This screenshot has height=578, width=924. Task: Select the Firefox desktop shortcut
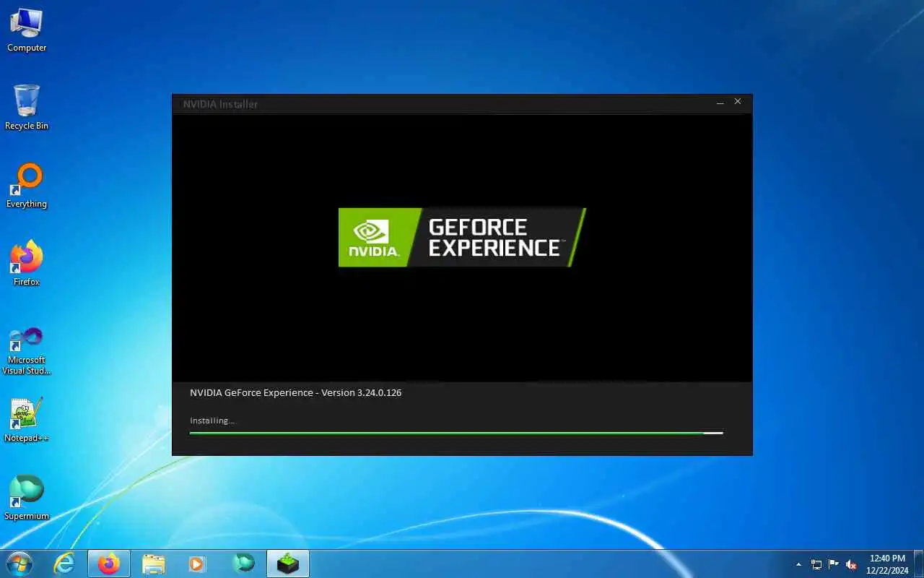[x=27, y=264]
